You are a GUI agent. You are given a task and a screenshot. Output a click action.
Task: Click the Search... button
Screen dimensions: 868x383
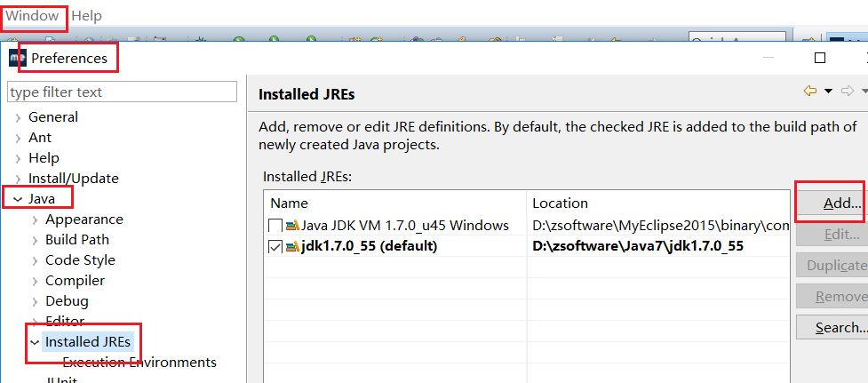[x=832, y=327]
